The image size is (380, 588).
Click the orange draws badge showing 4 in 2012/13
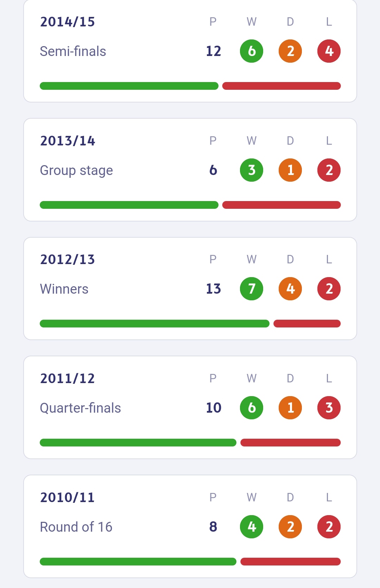(x=290, y=289)
